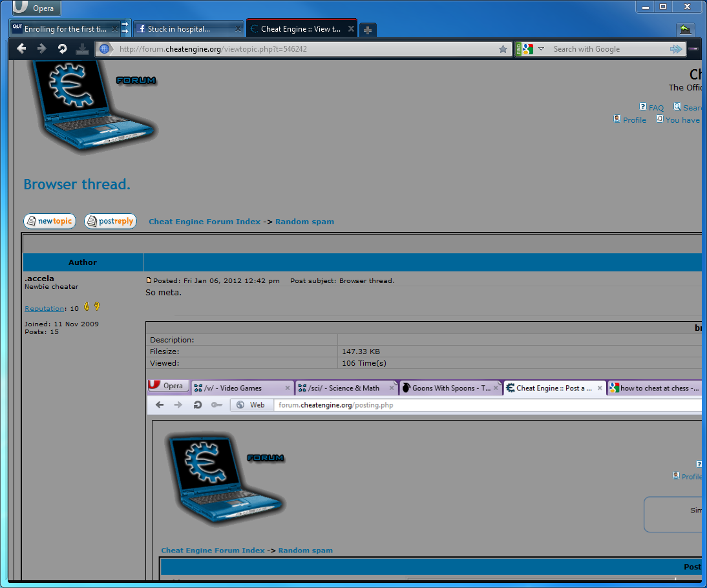Viewport: 707px width, 588px height.
Task: Click the downloads toolbar icon
Action: 82,48
